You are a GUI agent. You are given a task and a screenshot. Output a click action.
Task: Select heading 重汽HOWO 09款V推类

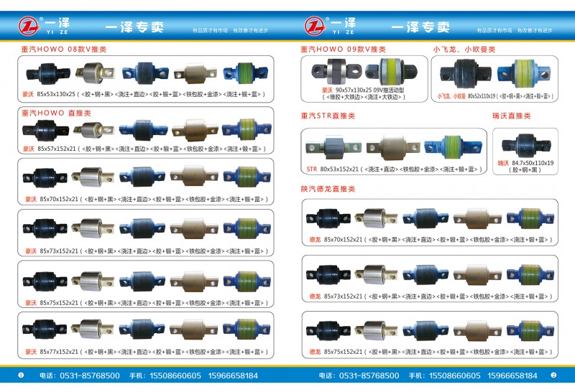click(343, 50)
